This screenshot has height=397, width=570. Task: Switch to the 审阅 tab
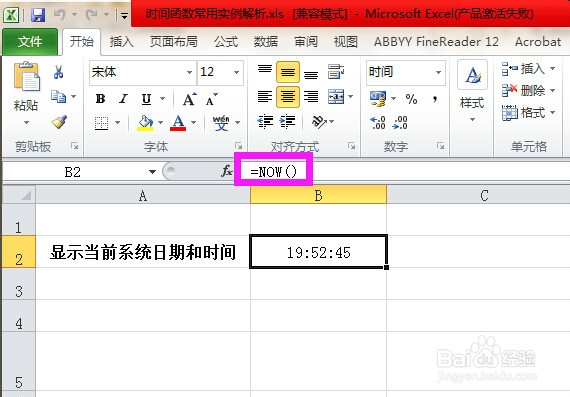[306, 42]
